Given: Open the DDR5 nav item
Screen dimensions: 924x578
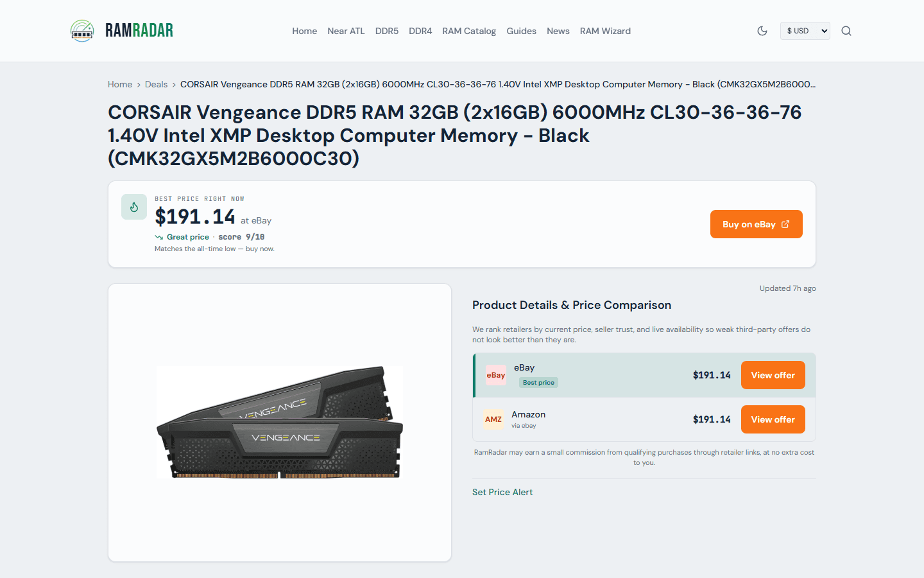Looking at the screenshot, I should 387,31.
